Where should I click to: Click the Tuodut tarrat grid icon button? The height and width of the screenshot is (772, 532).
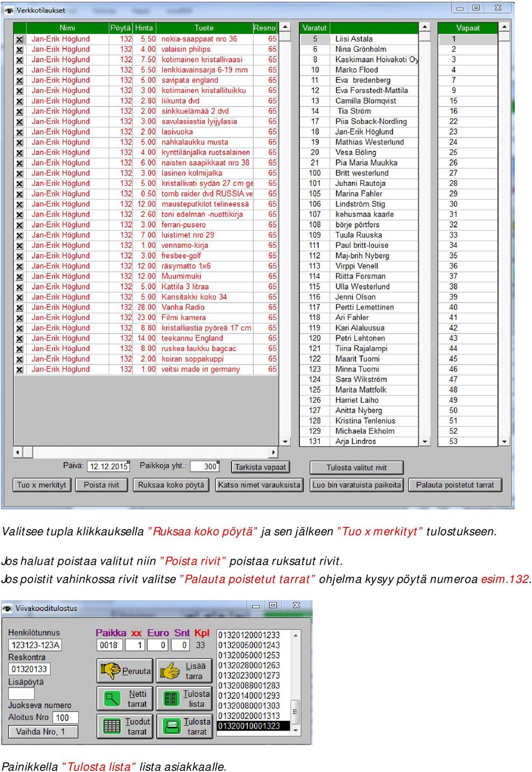point(125,726)
